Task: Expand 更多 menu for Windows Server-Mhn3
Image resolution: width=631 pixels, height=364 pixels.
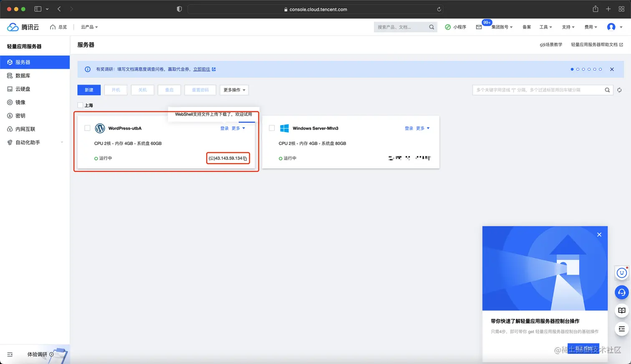Action: tap(423, 128)
